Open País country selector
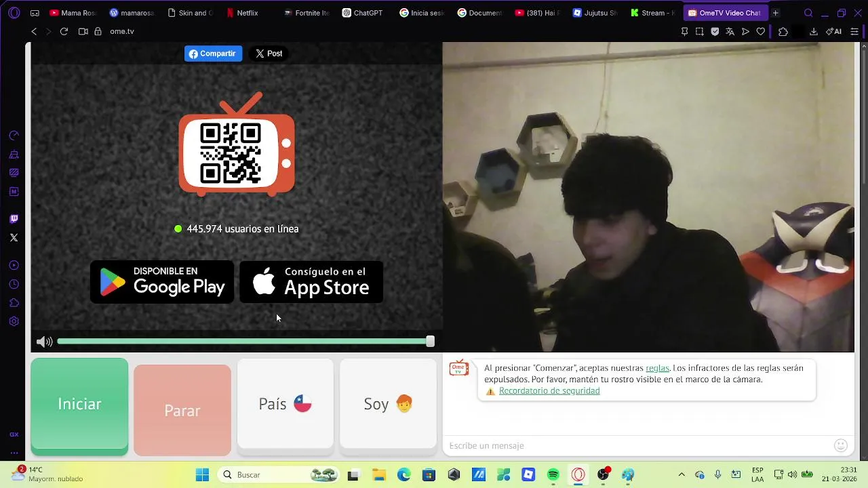This screenshot has height=488, width=868. [x=285, y=404]
